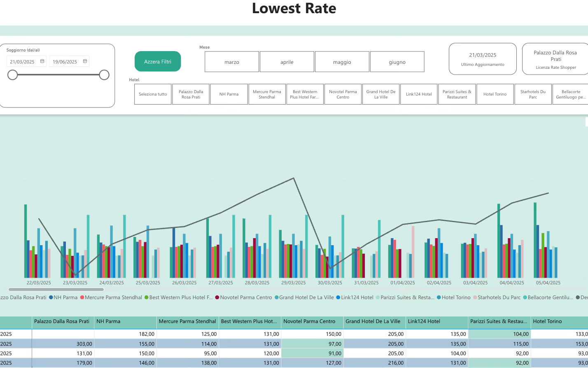Click the highlighted table cell with value 91,00
The image size is (588, 368).
click(x=312, y=354)
